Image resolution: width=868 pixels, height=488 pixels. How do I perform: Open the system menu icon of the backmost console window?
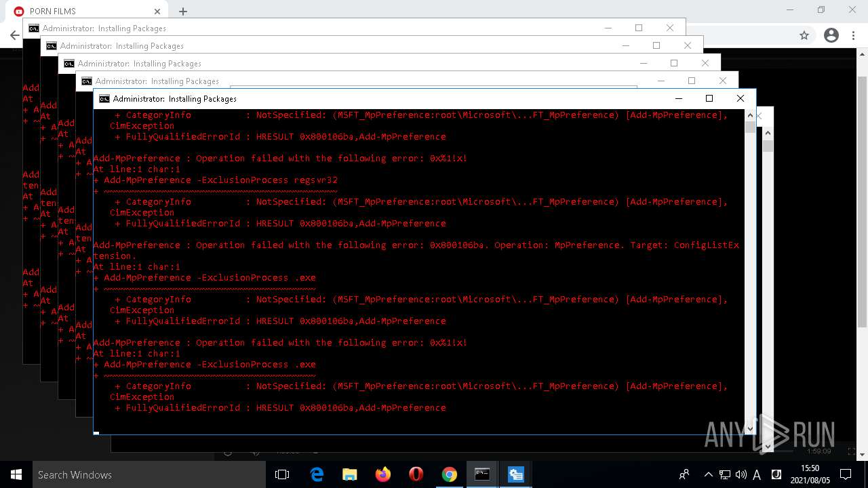pos(33,28)
